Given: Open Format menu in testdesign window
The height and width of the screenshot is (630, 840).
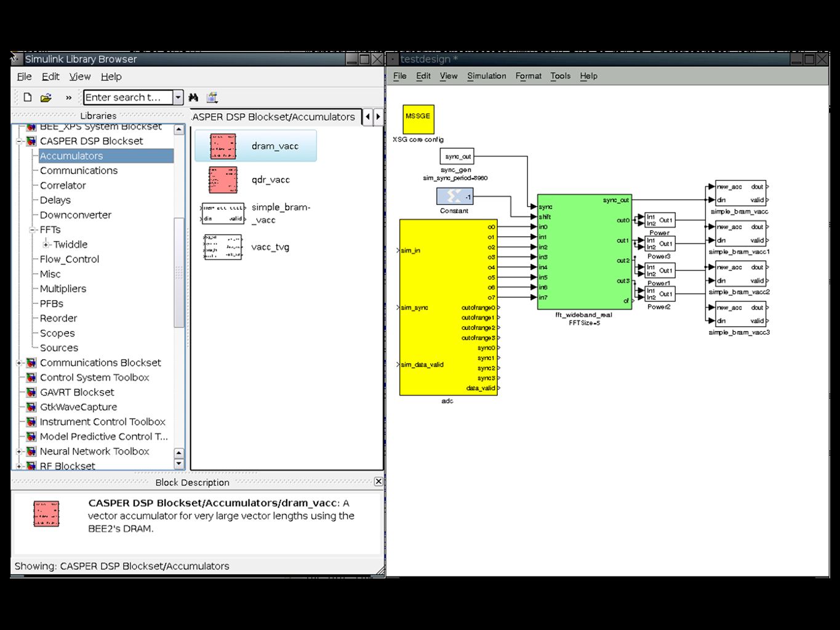Looking at the screenshot, I should pos(529,76).
